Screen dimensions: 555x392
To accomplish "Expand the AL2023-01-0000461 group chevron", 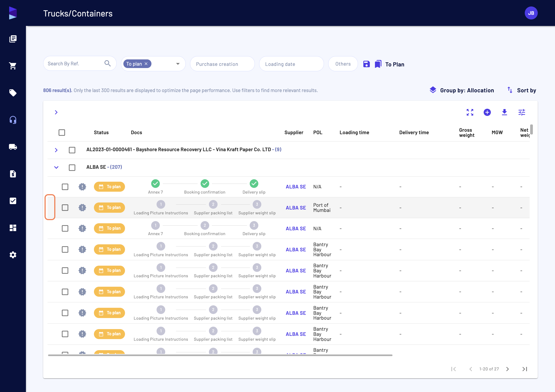I will pyautogui.click(x=56, y=150).
